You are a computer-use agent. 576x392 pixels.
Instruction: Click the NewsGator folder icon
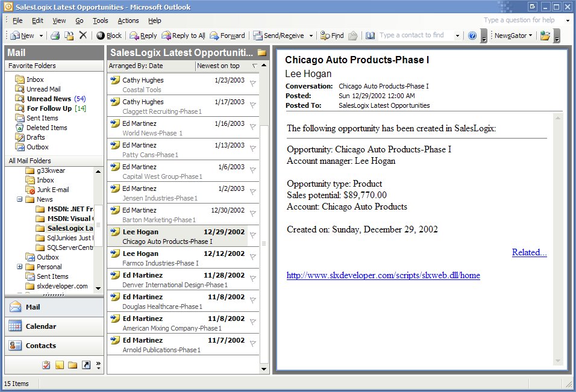545,36
